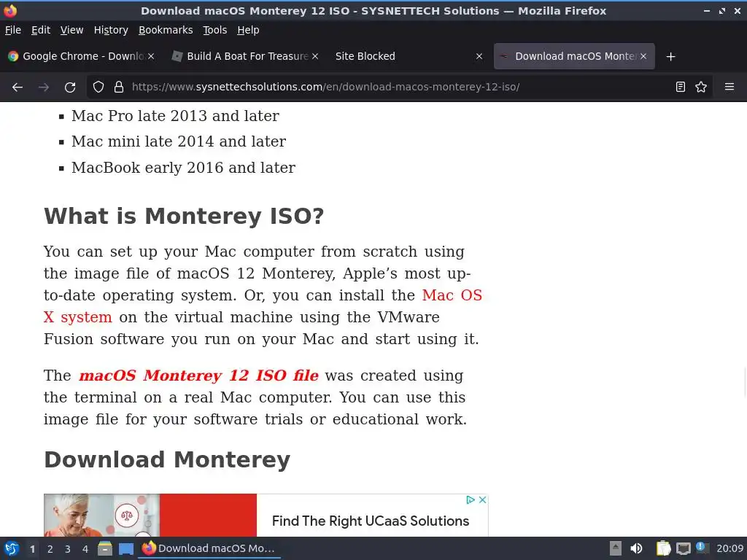Open clipboard manager tray icon

point(662,548)
